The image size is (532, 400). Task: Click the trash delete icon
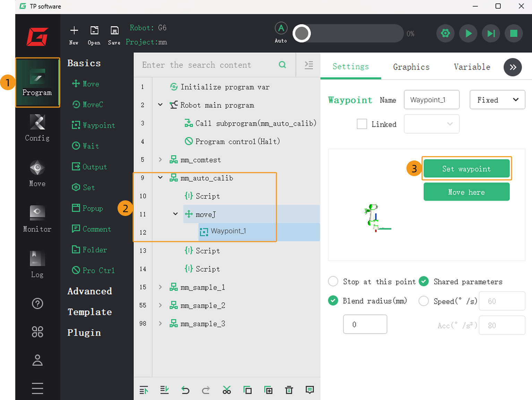pos(289,390)
